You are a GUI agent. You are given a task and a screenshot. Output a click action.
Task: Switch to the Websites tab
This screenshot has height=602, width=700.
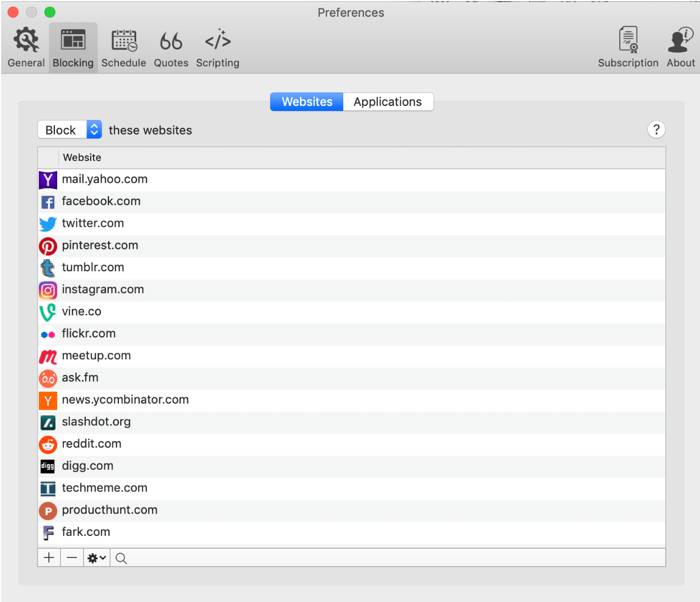tap(306, 101)
